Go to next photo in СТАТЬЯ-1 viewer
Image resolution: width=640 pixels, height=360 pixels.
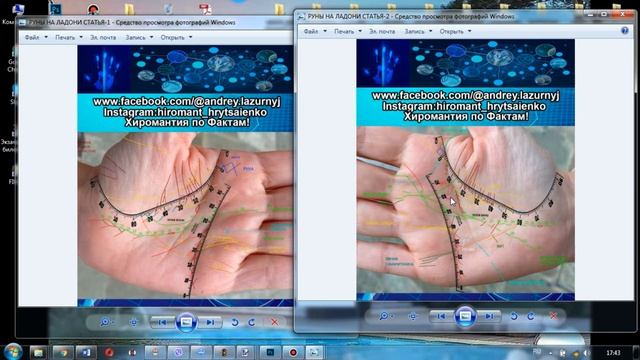pos(210,322)
